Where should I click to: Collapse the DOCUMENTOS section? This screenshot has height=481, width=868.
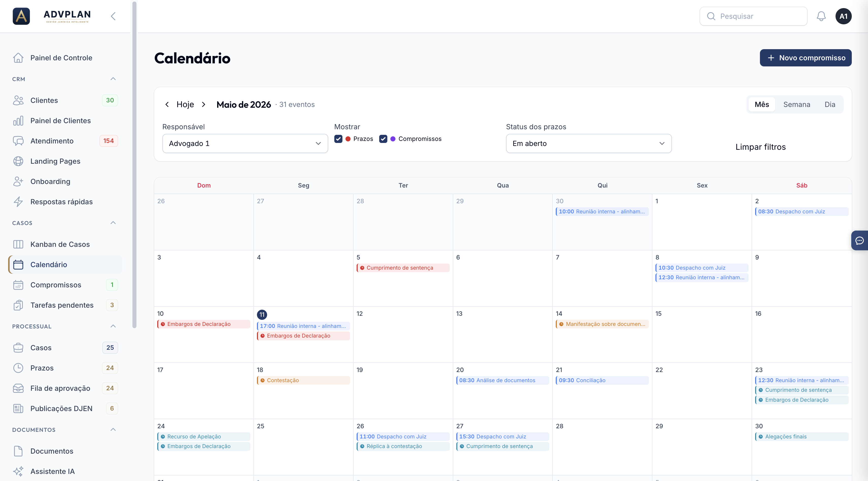pyautogui.click(x=113, y=430)
